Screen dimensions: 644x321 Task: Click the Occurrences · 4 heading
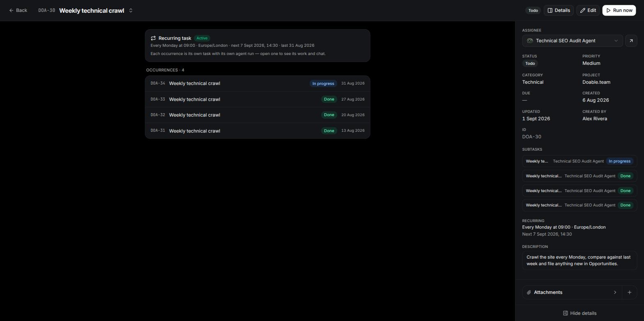(x=165, y=70)
